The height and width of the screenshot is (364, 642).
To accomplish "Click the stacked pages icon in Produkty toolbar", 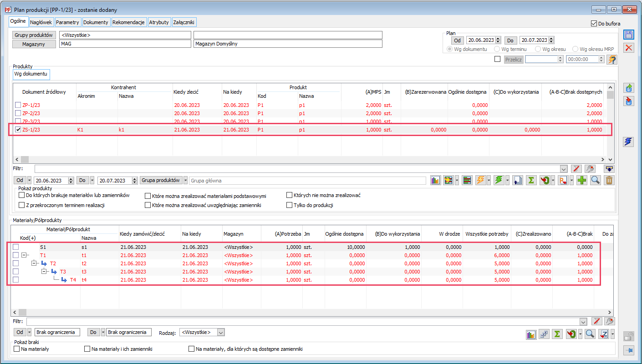I will (x=517, y=180).
